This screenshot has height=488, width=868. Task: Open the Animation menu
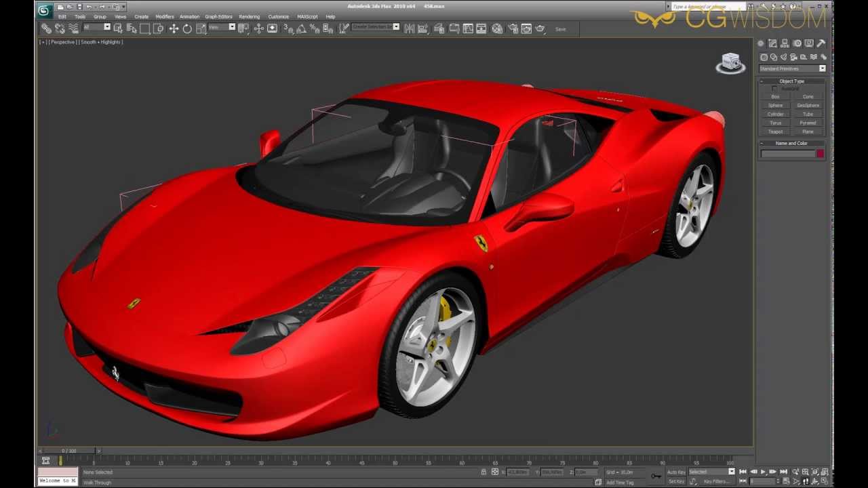[189, 16]
